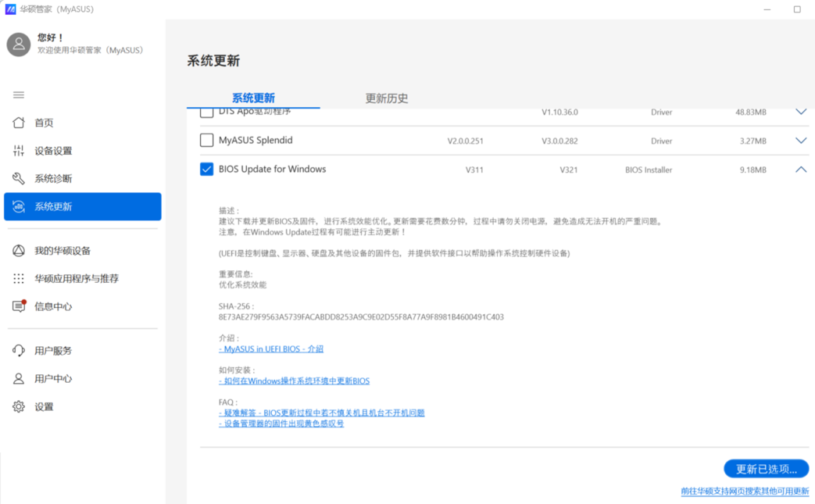Screen dimensions: 815x504
Task: Check the MyASUS Splendid checkbox
Action: pyautogui.click(x=206, y=141)
